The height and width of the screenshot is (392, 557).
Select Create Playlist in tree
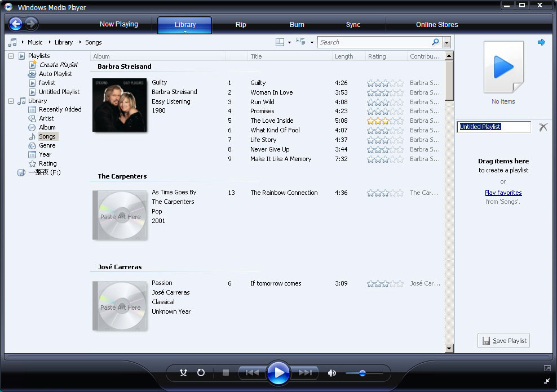click(59, 65)
